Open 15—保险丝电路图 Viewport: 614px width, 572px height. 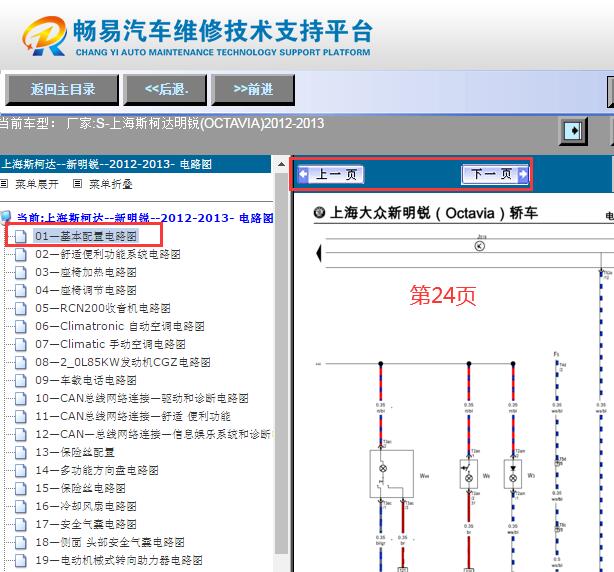[80, 488]
